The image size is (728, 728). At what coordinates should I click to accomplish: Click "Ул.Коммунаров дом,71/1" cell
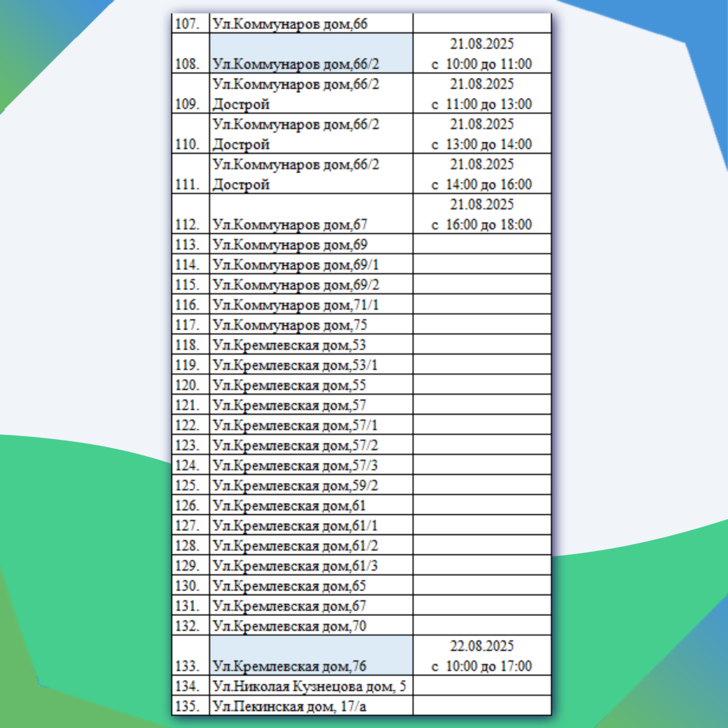tap(311, 304)
